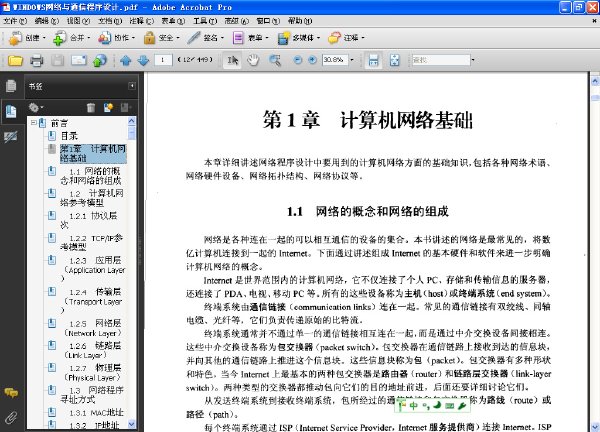Open the Bookmarks panel sidebar icon

[x=11, y=111]
